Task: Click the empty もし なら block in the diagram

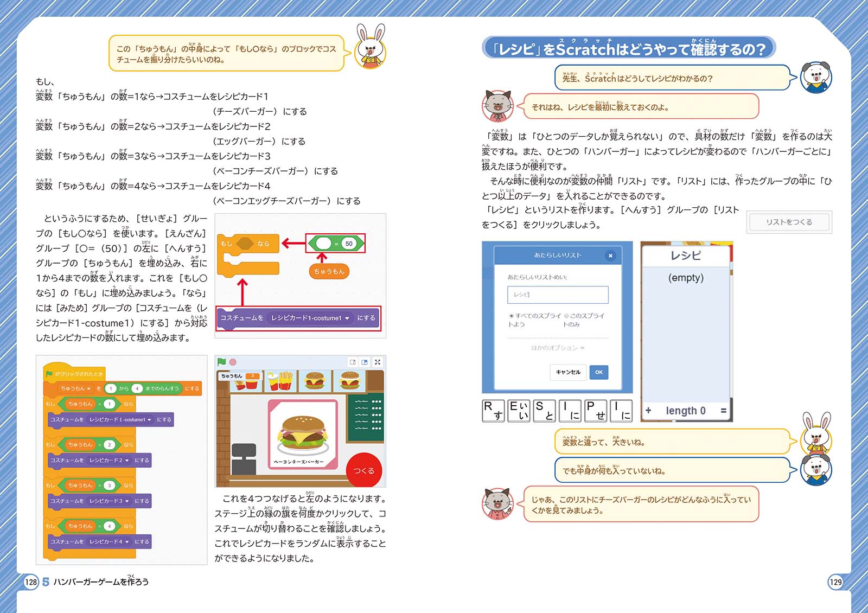Action: pyautogui.click(x=248, y=255)
